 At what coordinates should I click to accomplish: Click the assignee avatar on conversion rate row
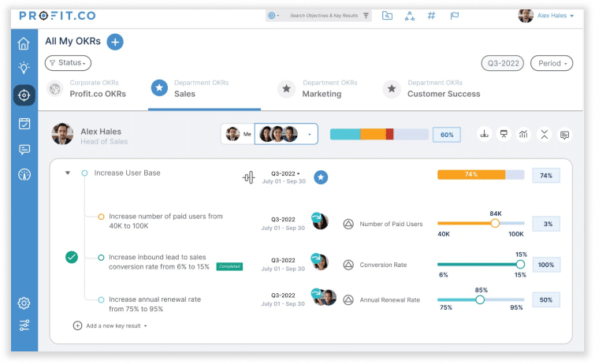coord(319,262)
